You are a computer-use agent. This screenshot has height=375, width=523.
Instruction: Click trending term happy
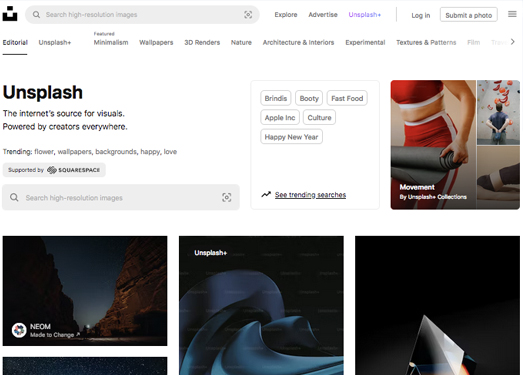point(150,151)
